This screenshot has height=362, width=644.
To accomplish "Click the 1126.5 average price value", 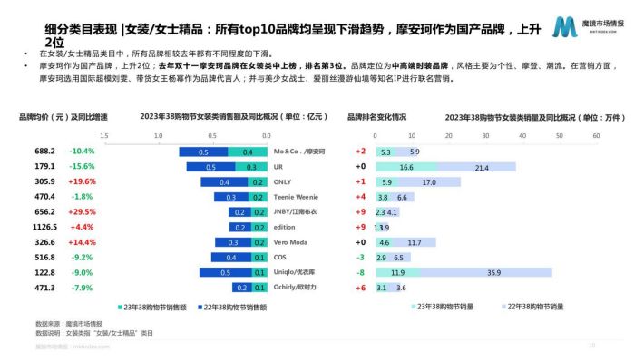I will [x=44, y=227].
